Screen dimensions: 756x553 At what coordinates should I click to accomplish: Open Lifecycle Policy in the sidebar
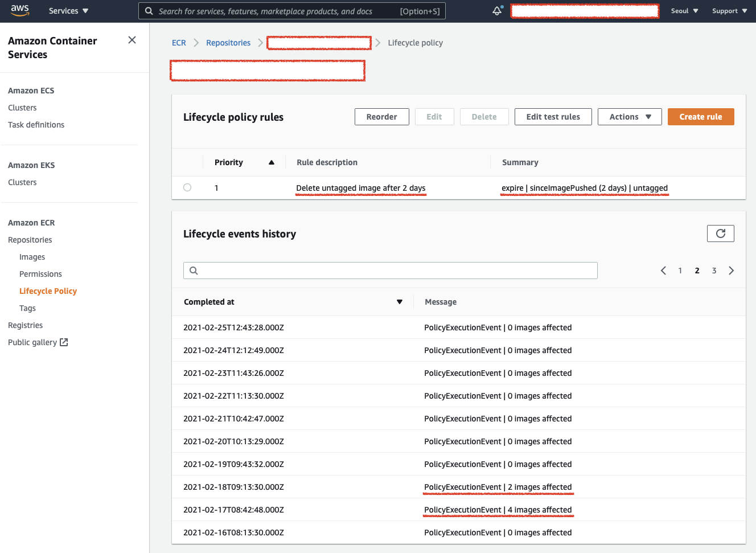[x=48, y=291]
